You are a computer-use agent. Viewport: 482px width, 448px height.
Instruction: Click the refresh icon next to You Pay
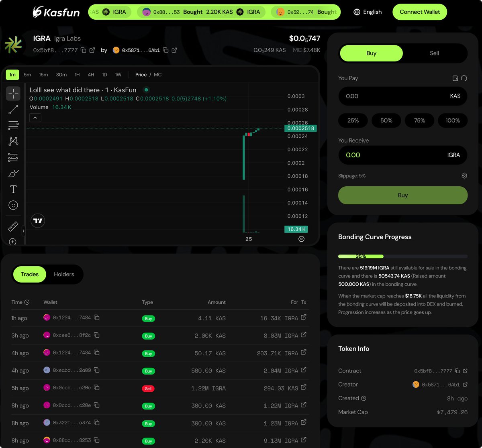coord(464,78)
